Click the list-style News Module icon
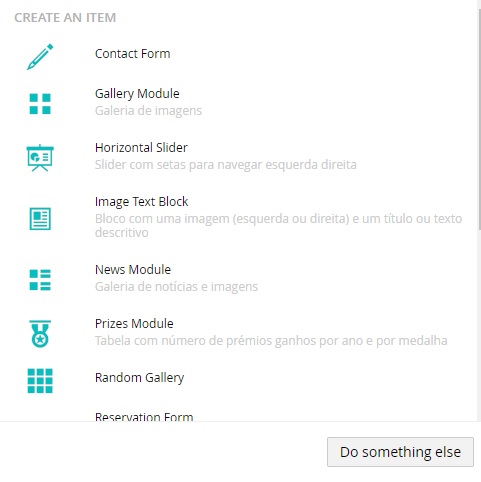The height and width of the screenshot is (482, 481). point(40,280)
